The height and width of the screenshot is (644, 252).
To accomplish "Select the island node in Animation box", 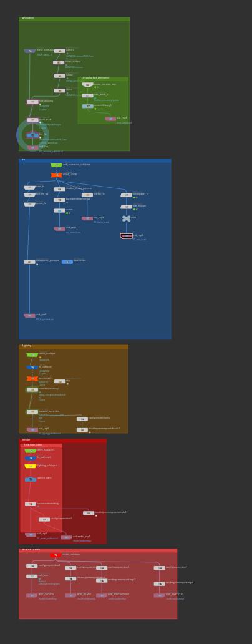I will pyautogui.click(x=60, y=76).
